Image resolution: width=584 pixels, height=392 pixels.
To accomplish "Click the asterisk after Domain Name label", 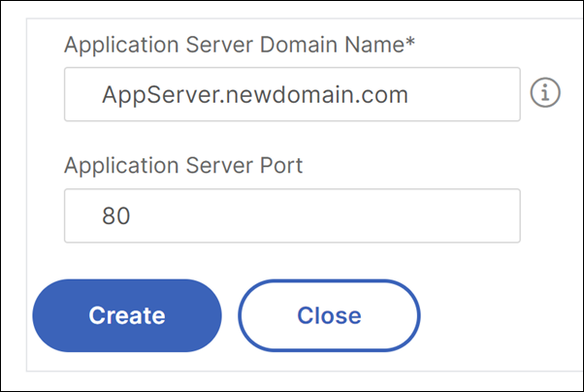I will 410,40.
